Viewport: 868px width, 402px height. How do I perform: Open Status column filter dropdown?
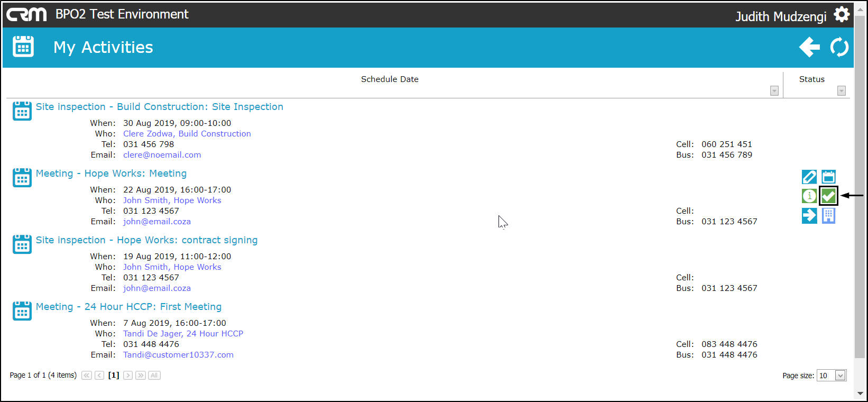pyautogui.click(x=842, y=91)
